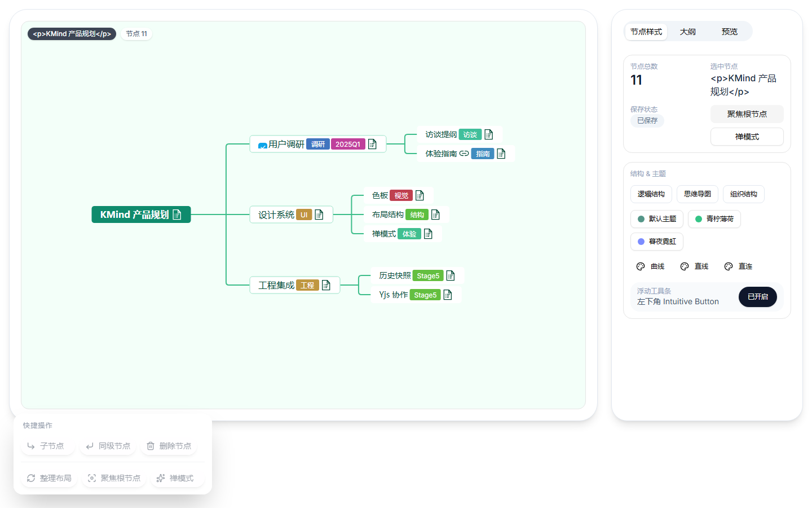
Task: Switch to the 大纲 tab
Action: coord(688,32)
